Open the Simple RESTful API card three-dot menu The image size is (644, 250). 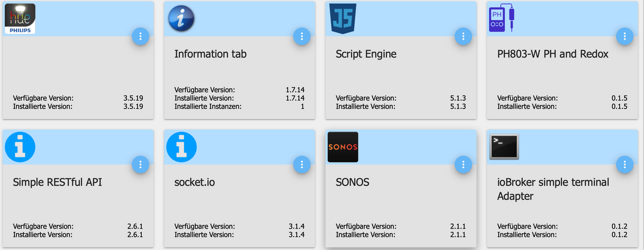(141, 165)
